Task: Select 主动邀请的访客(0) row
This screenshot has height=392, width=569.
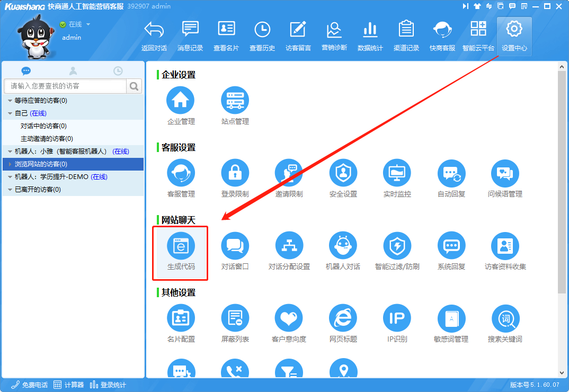Action: (x=73, y=139)
